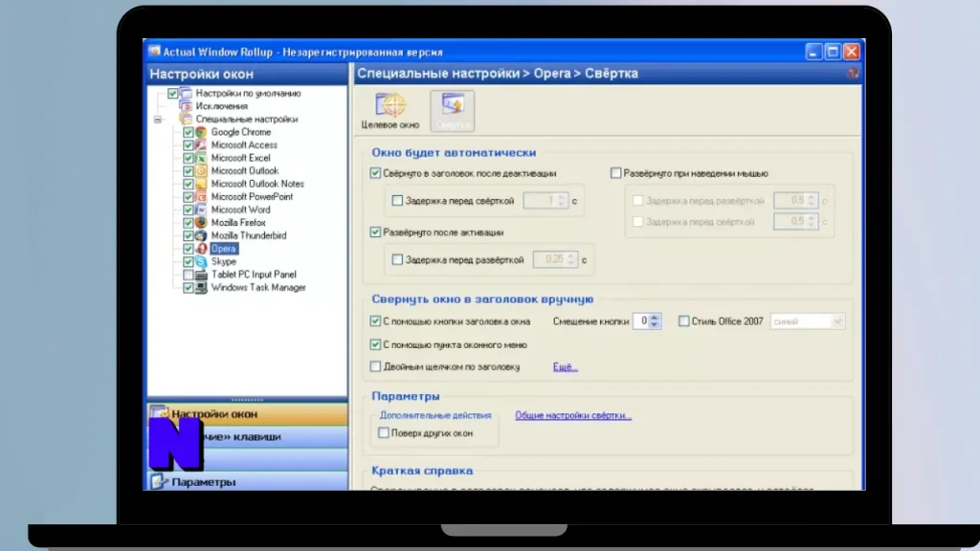The width and height of the screenshot is (980, 551).
Task: Minimize the Actual Window Rollup window
Action: click(813, 52)
